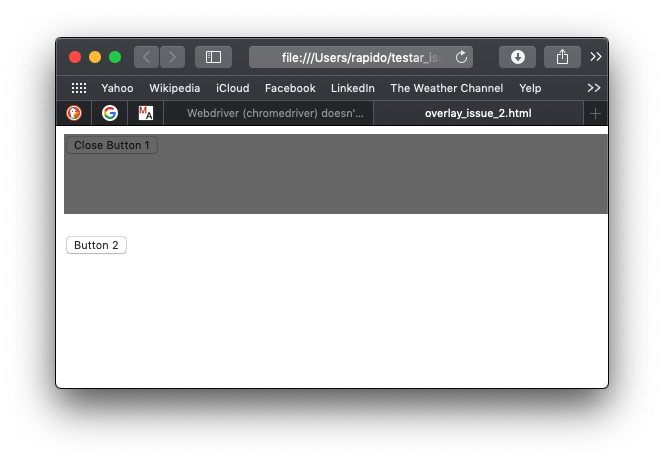The width and height of the screenshot is (664, 462).
Task: Minimize window with the yellow button
Action: [95, 57]
